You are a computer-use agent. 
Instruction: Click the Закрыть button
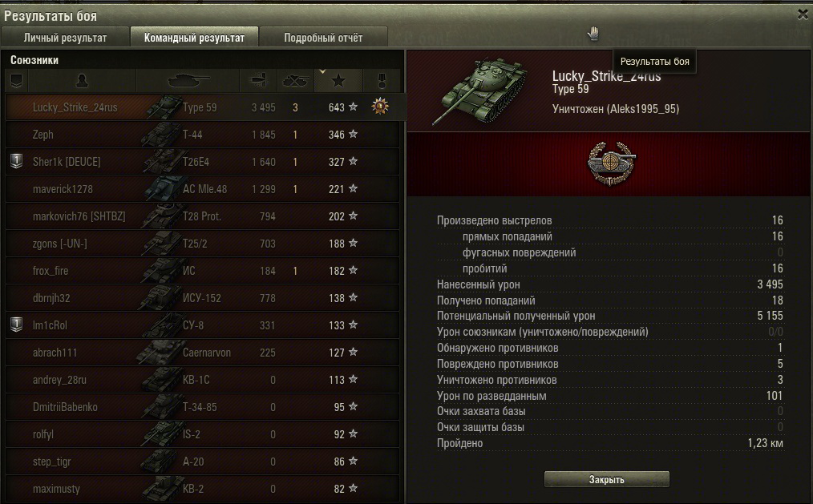[x=607, y=479]
